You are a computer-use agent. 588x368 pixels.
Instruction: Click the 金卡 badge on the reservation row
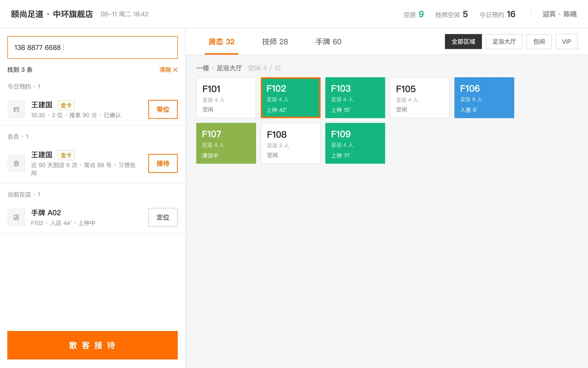point(66,105)
